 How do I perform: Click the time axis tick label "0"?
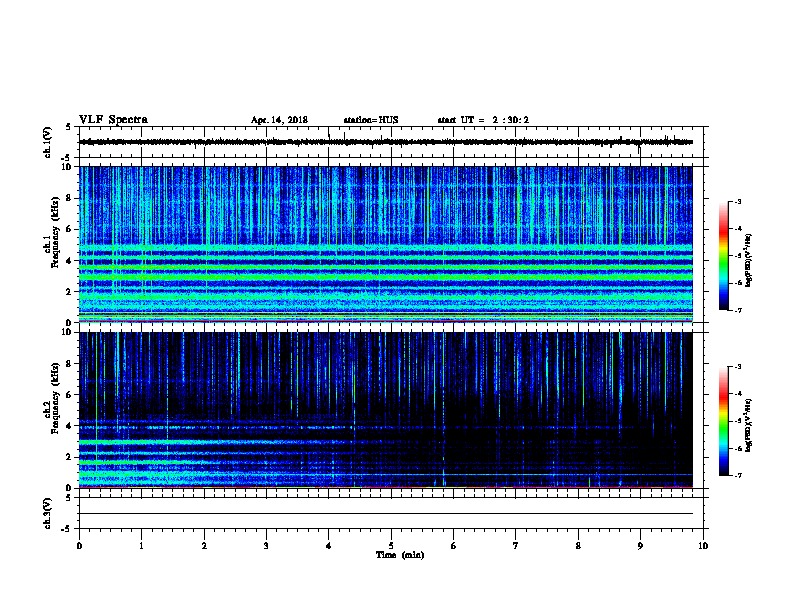(79, 546)
